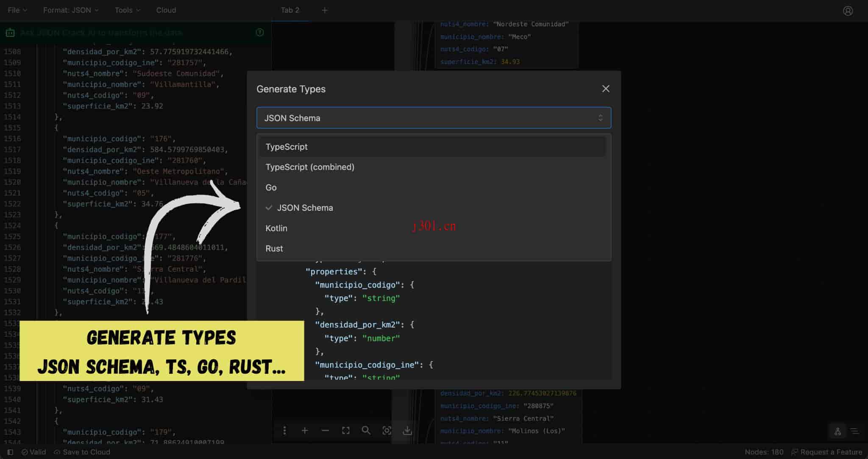The width and height of the screenshot is (868, 459).
Task: Open the graph view options menu (kebab icon)
Action: tap(284, 431)
